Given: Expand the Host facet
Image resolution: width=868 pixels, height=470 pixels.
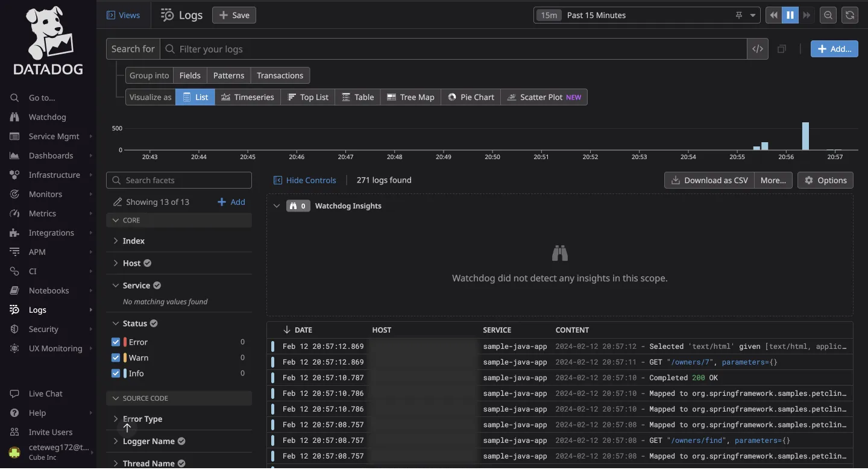Looking at the screenshot, I should 116,263.
